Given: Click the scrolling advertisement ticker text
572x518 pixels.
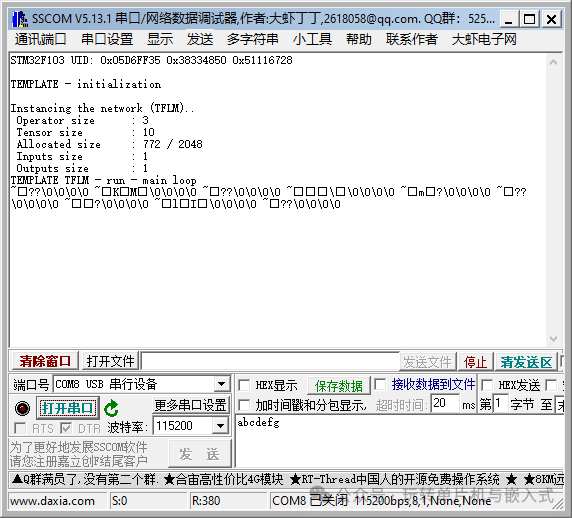Looking at the screenshot, I should [x=288, y=479].
